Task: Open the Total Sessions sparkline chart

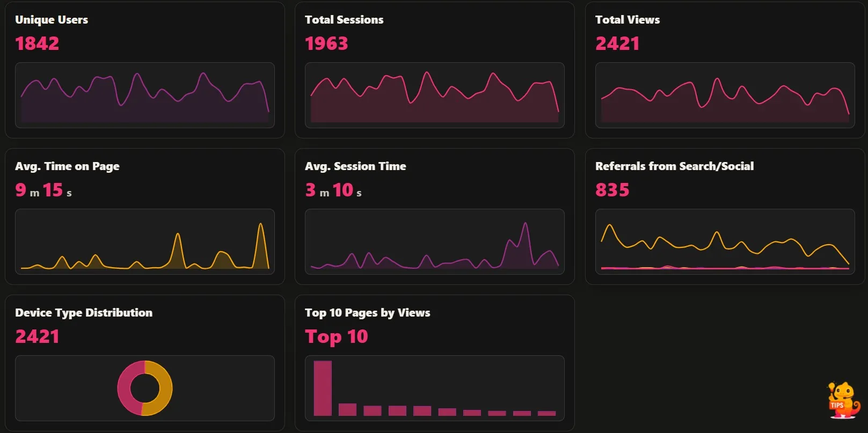Action: click(435, 95)
